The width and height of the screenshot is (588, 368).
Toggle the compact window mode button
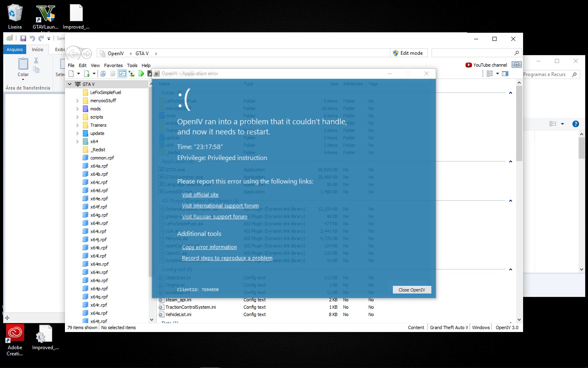517,65
